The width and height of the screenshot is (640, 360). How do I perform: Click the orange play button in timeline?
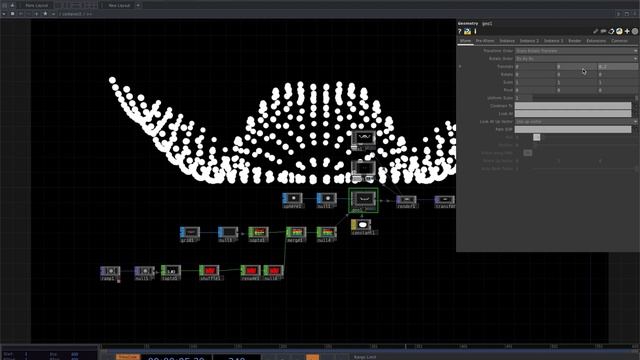(x=313, y=357)
